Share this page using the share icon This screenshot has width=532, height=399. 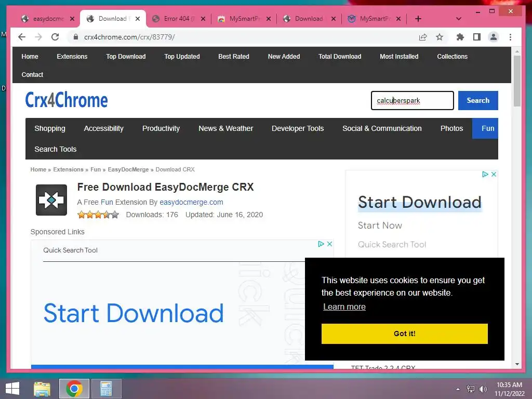pos(423,37)
